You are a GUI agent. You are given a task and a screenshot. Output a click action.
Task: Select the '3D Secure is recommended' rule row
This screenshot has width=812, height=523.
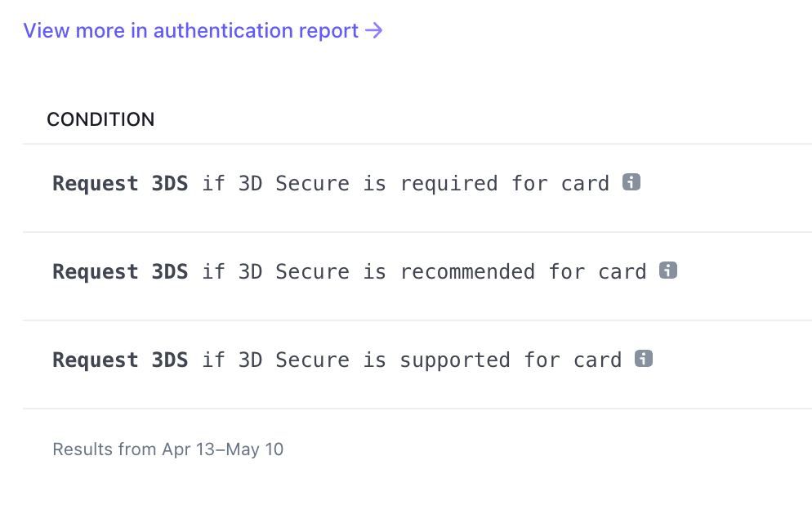[350, 272]
